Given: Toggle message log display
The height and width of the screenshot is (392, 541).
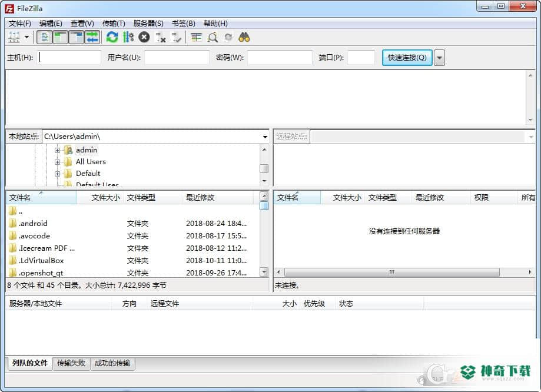Looking at the screenshot, I should pos(45,37).
